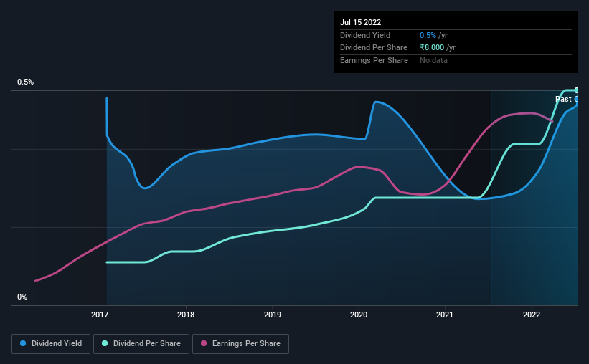Viewport: 589px width, 364px height.
Task: Click the ₹8.000 /yr dividend per share value
Action: [438, 48]
